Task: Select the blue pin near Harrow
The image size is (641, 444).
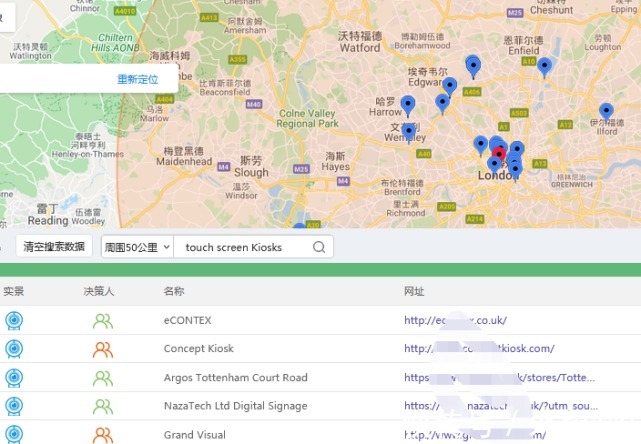Action: [408, 106]
